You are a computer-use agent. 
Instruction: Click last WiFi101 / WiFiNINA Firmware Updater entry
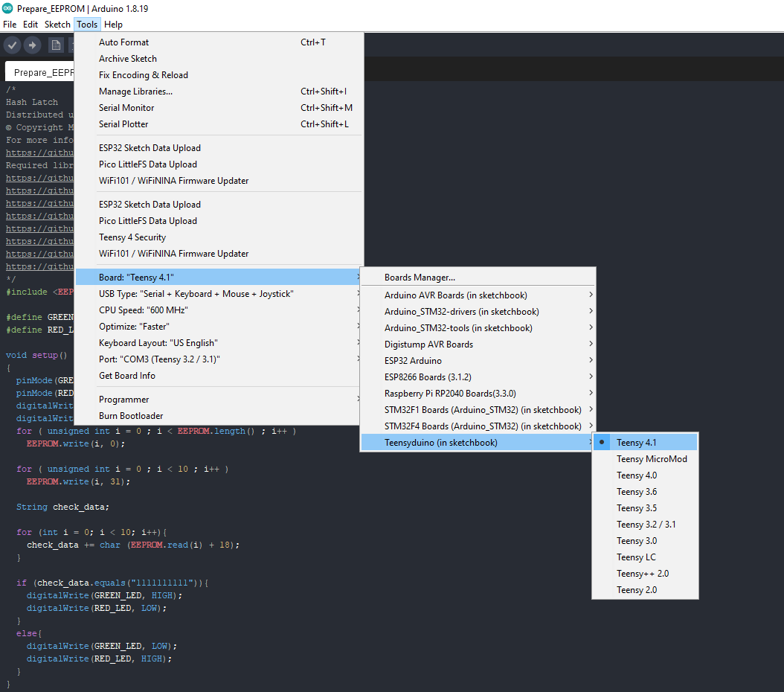pyautogui.click(x=219, y=254)
